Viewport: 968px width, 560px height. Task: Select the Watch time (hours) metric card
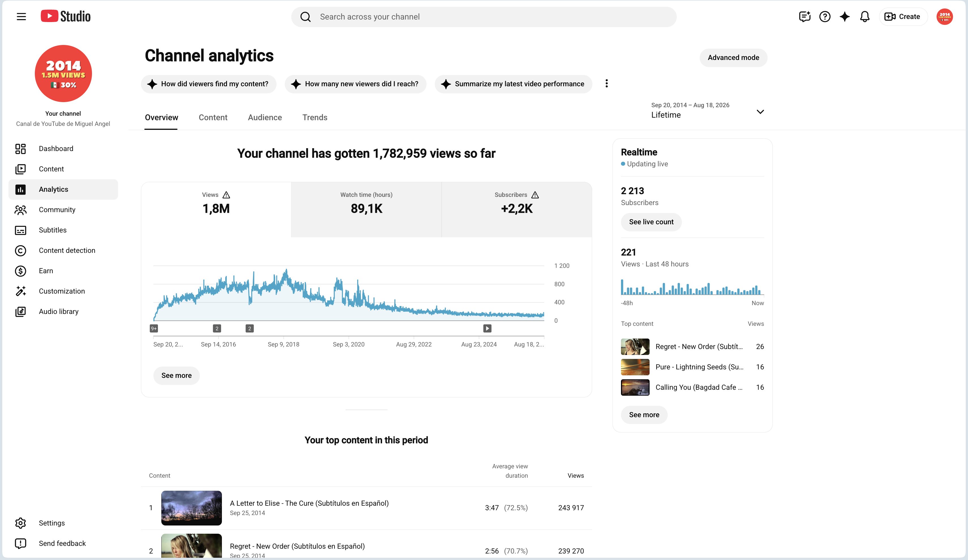[x=367, y=210]
